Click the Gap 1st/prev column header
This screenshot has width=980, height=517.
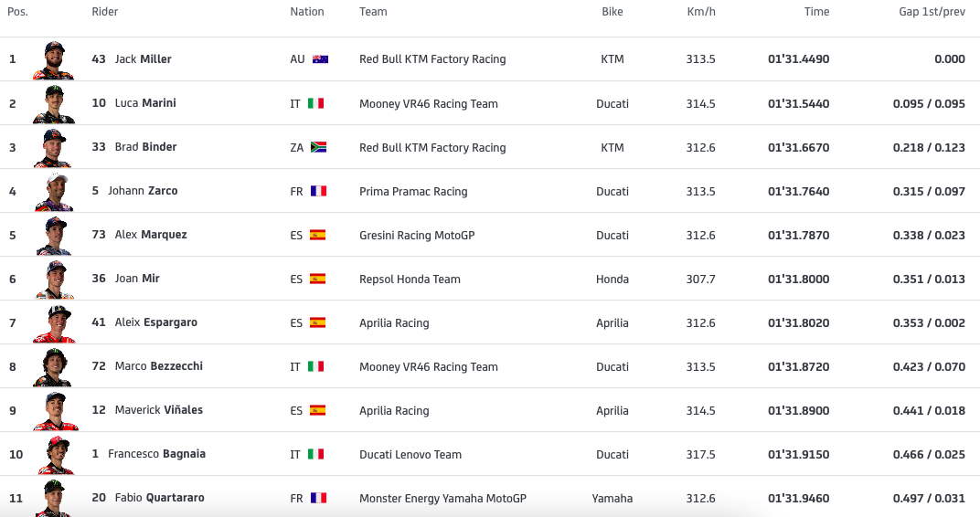932,12
